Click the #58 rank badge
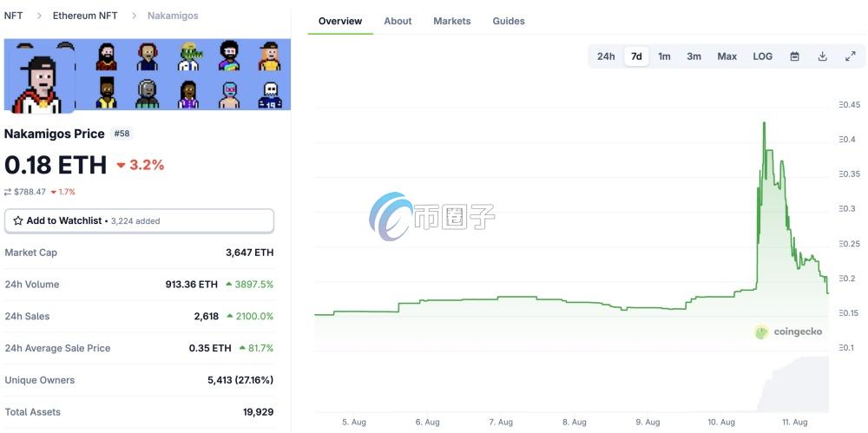This screenshot has width=868, height=433. tap(122, 134)
